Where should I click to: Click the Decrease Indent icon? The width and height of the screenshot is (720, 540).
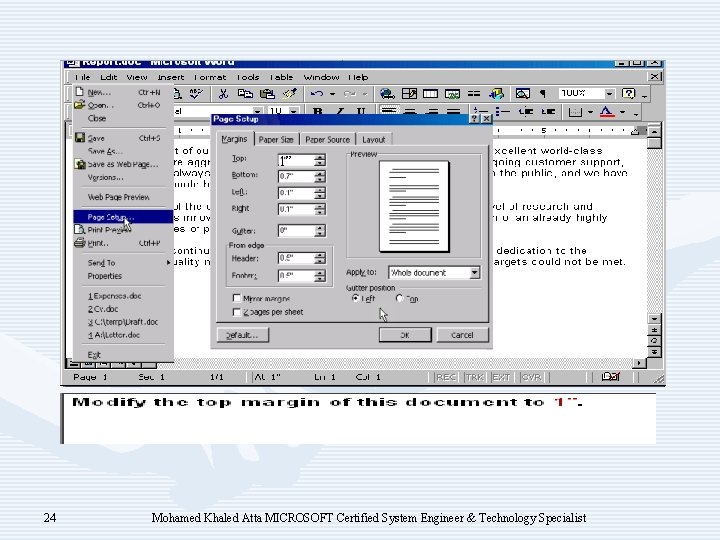(526, 111)
